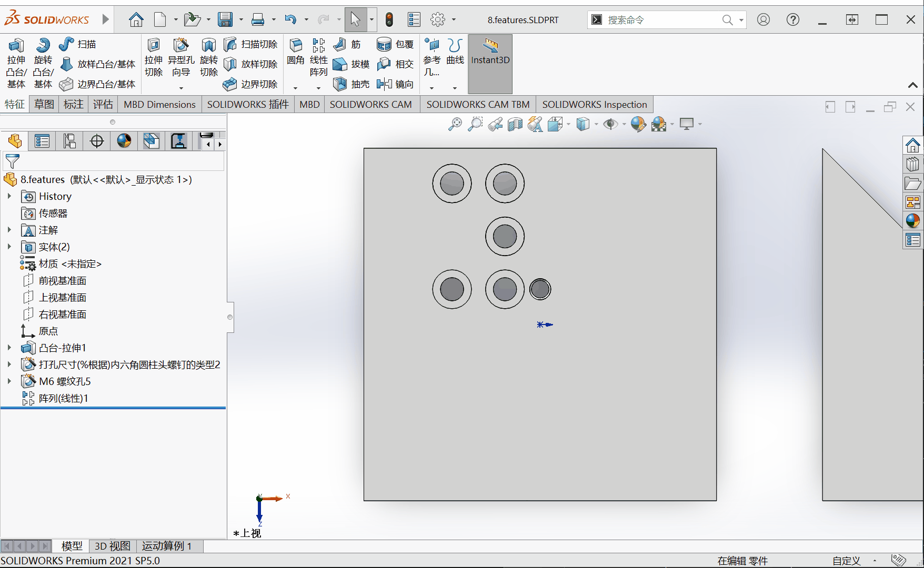Open the Help question mark button

[793, 20]
